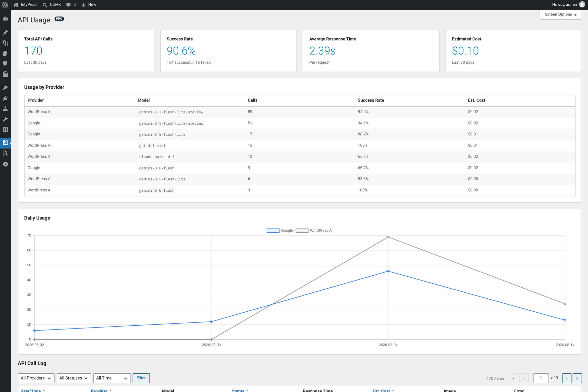Open the All Providers filter dropdown
This screenshot has width=588, height=392.
click(x=36, y=378)
